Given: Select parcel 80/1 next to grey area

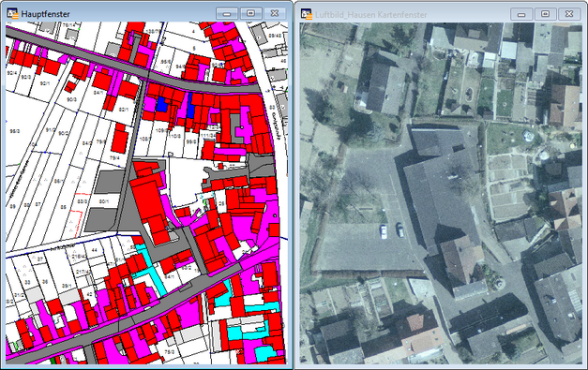Looking at the screenshot, I should tap(104, 201).
